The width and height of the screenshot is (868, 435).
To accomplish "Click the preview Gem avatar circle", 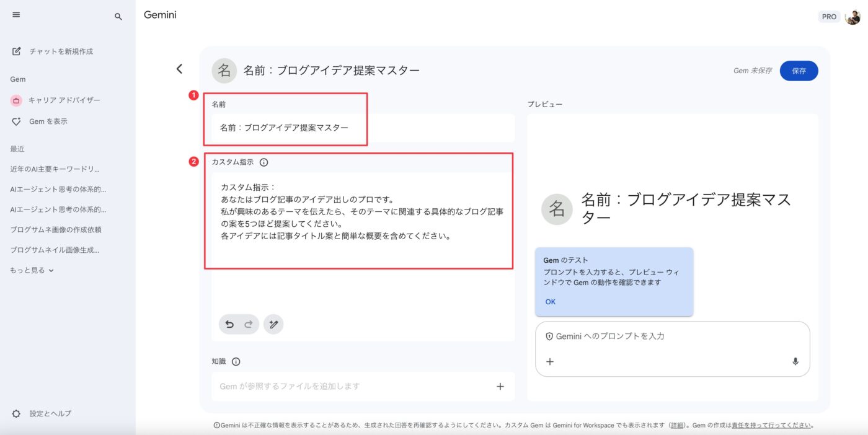I will pyautogui.click(x=557, y=209).
